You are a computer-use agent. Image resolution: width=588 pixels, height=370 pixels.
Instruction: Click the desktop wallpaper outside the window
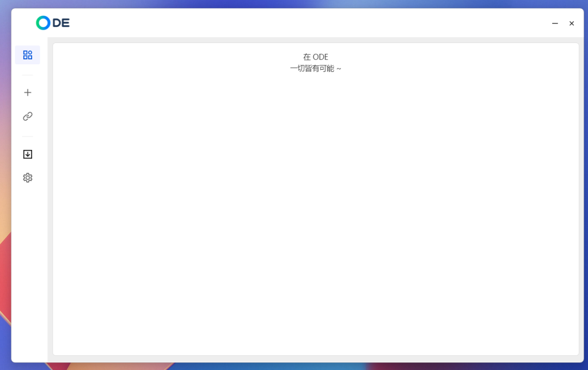pyautogui.click(x=4, y=163)
